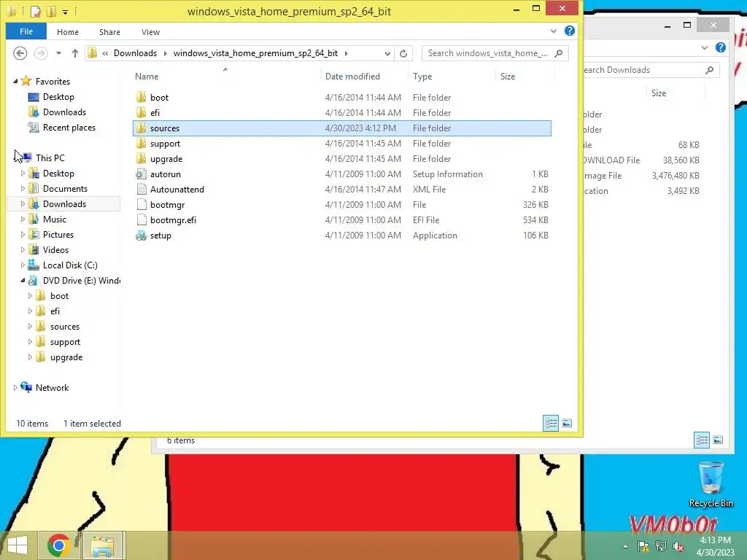Click the boot folder icon in file list
Screen dimensions: 747x560
pos(141,97)
